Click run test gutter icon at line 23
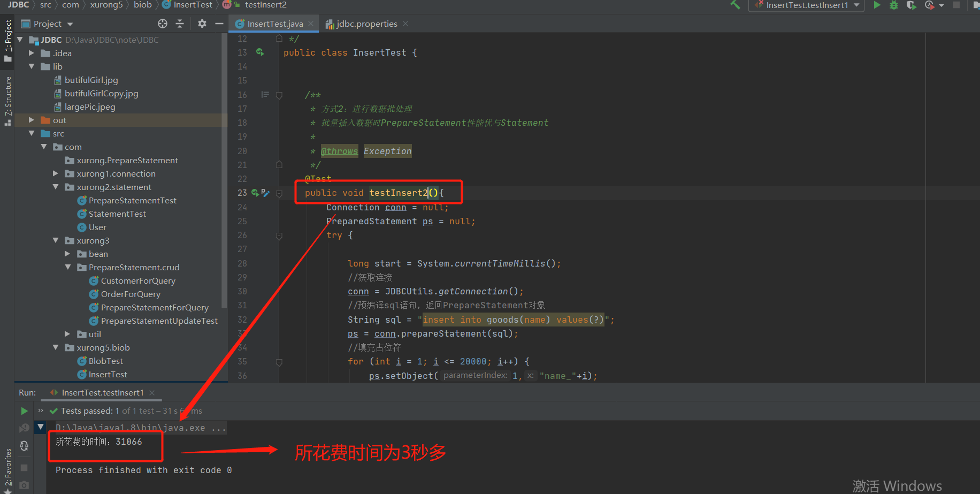The width and height of the screenshot is (980, 494). 255,193
